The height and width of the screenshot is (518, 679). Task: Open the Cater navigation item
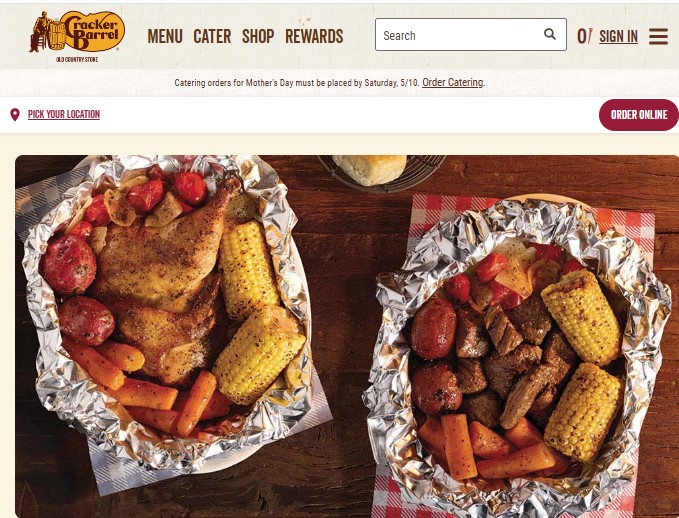coord(212,36)
